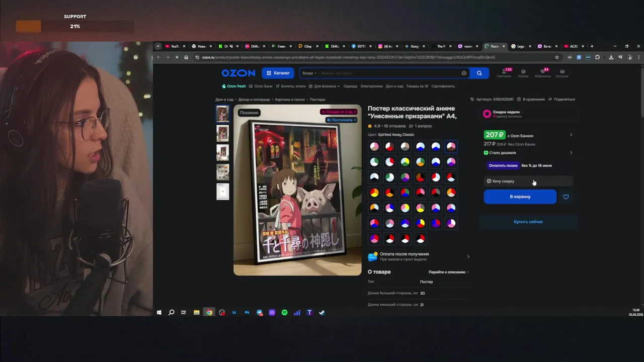Image resolution: width=644 pixels, height=362 pixels.
Task: Stop page loading with the X button
Action: point(177,57)
